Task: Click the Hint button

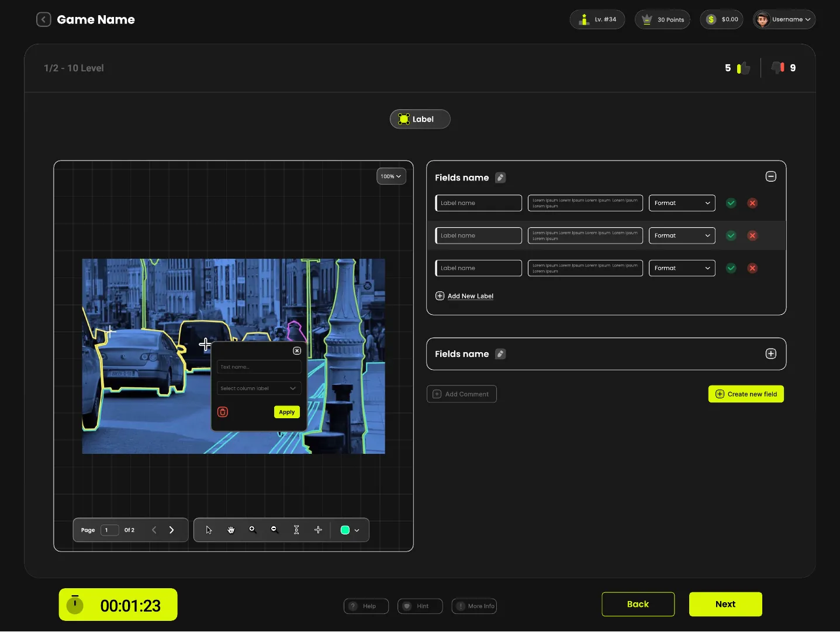Action: (x=420, y=606)
